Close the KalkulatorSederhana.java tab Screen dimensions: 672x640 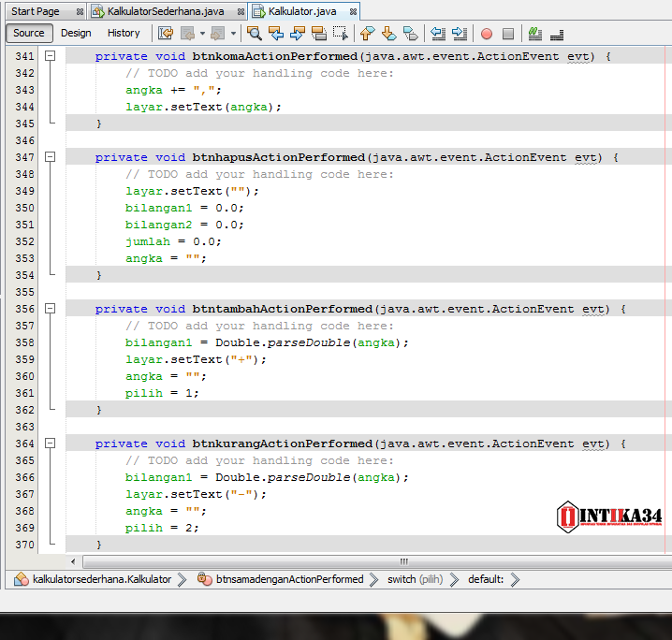coord(241,12)
